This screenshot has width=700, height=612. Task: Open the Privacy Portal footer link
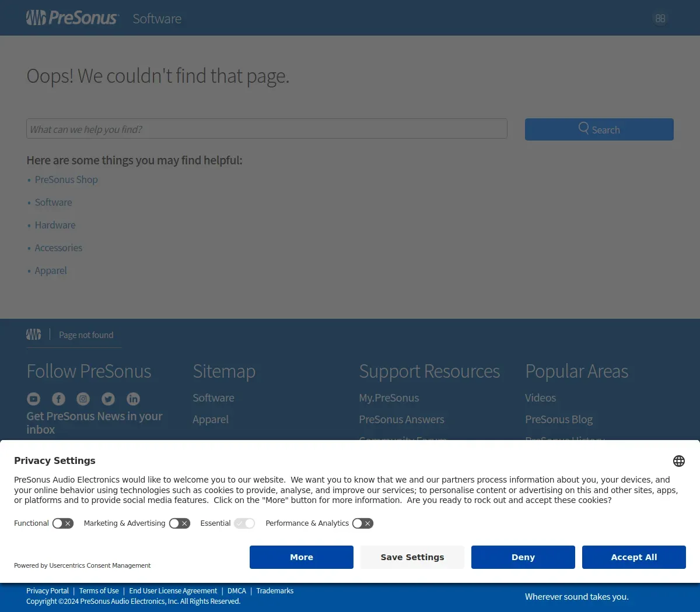coord(47,591)
